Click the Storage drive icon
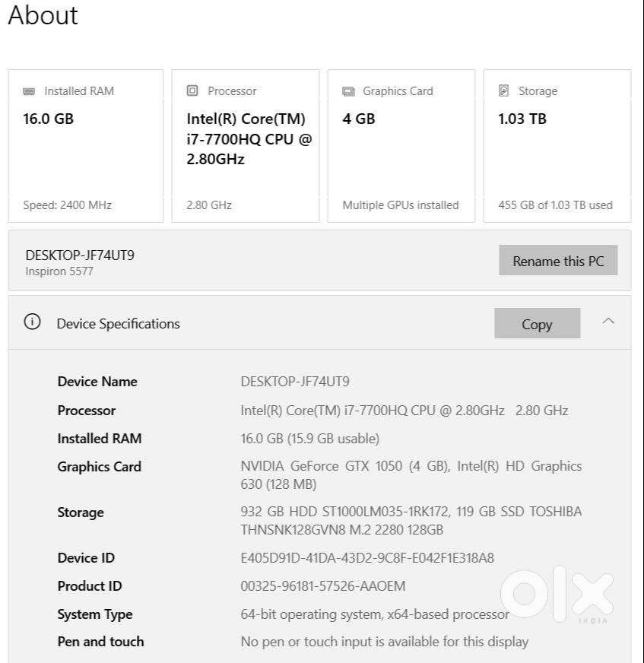The height and width of the screenshot is (663, 644). coord(503,90)
